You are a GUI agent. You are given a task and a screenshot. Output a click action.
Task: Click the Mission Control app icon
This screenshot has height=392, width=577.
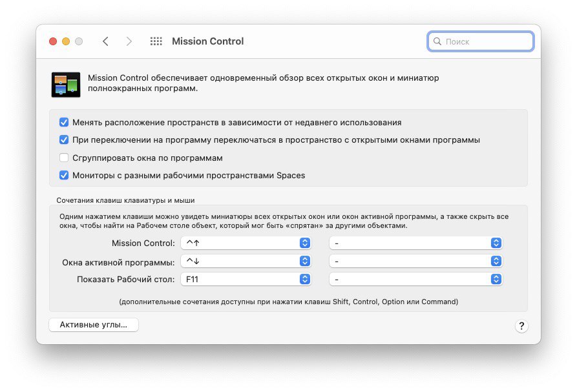coord(66,85)
